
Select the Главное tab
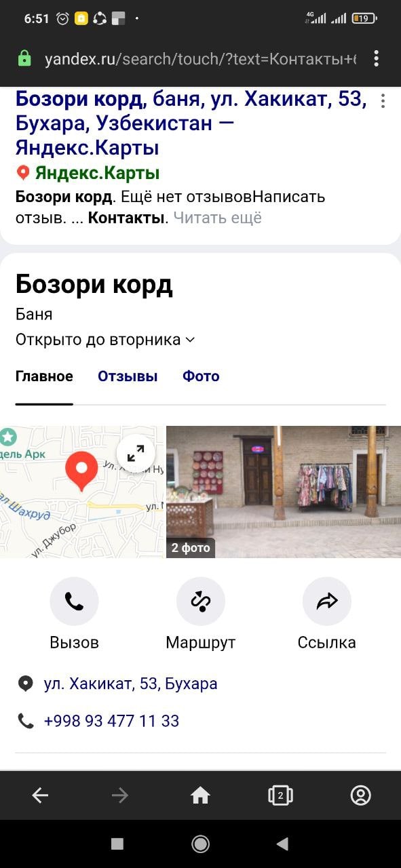pyautogui.click(x=44, y=376)
